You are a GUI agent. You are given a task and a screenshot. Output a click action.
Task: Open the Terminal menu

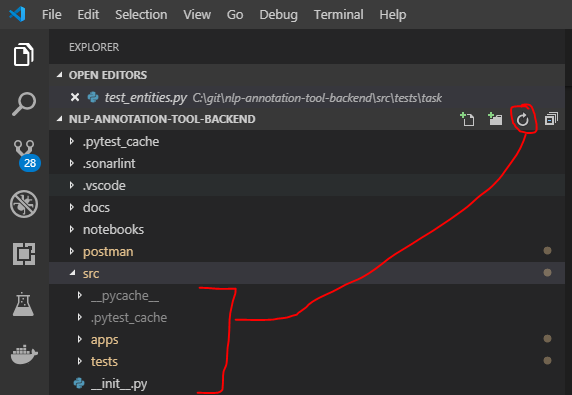339,15
